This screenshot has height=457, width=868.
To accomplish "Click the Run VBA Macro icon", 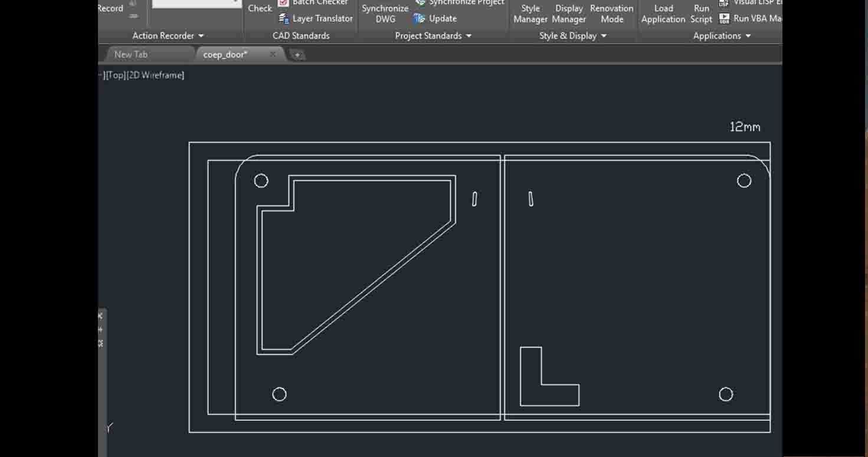I will point(724,19).
